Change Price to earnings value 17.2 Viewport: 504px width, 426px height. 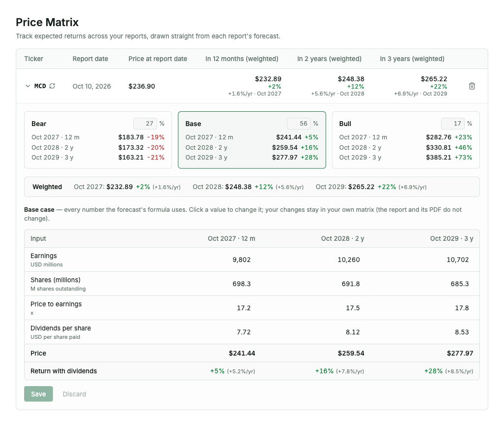[244, 308]
